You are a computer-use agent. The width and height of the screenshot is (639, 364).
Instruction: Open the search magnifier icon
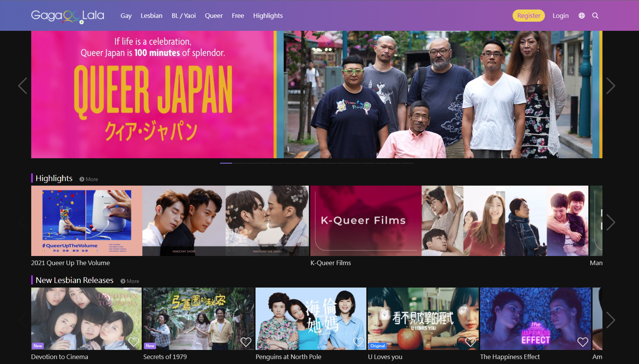coord(595,16)
